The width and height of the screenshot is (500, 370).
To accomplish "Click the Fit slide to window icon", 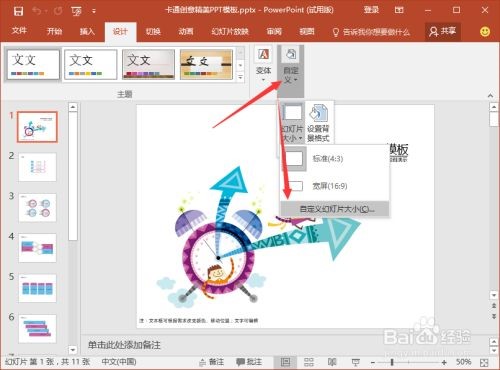I will click(484, 362).
